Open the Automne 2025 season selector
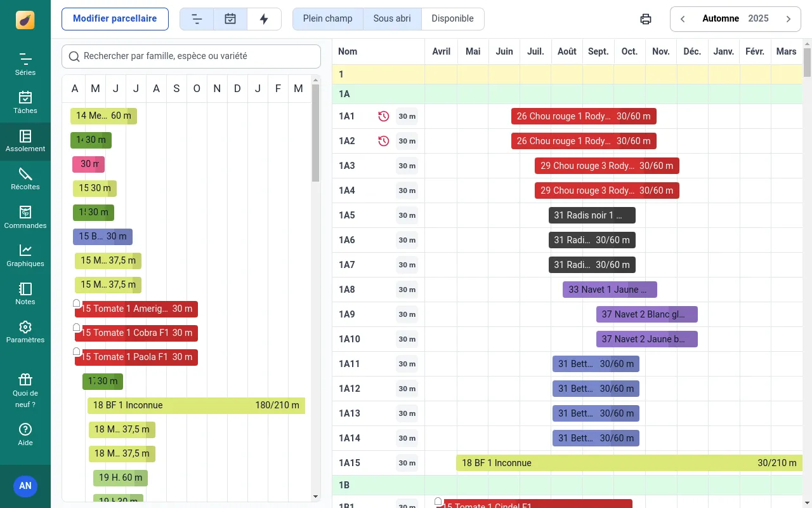The image size is (812, 508). [735, 19]
